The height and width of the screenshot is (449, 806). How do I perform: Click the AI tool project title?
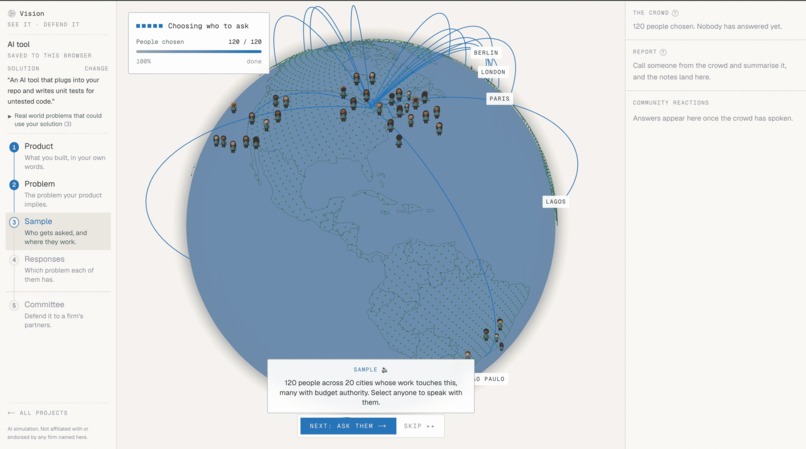pos(19,44)
